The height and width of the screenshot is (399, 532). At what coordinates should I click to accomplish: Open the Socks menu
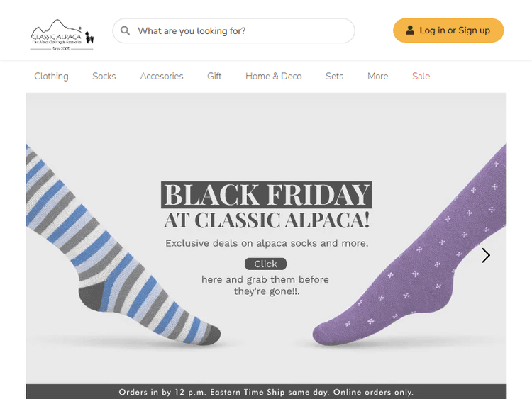coord(104,76)
